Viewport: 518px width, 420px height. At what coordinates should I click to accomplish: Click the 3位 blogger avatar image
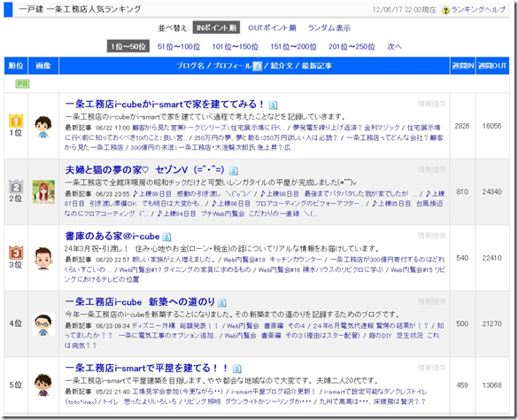point(43,258)
